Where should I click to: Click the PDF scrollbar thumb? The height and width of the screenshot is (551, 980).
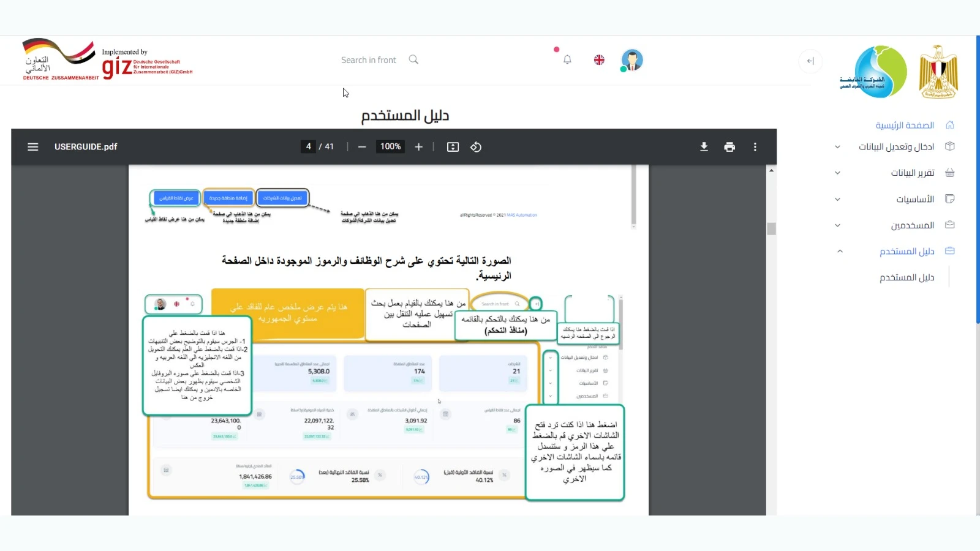(772, 229)
